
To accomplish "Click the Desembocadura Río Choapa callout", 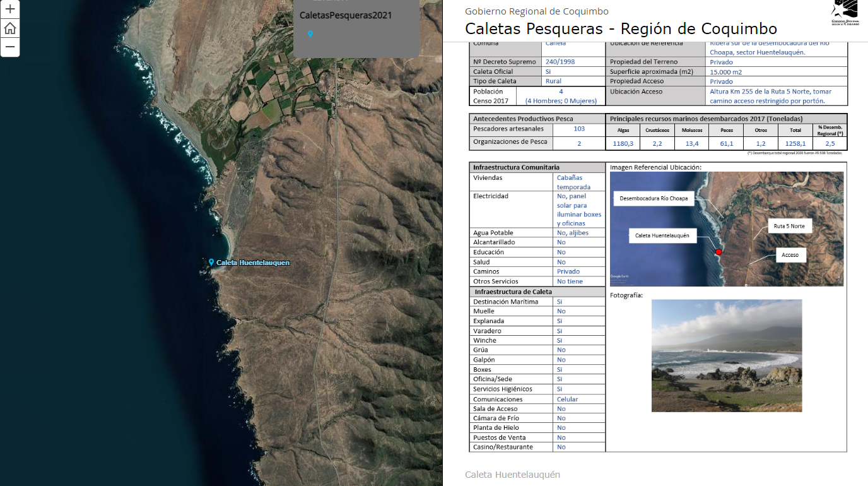I will click(654, 198).
